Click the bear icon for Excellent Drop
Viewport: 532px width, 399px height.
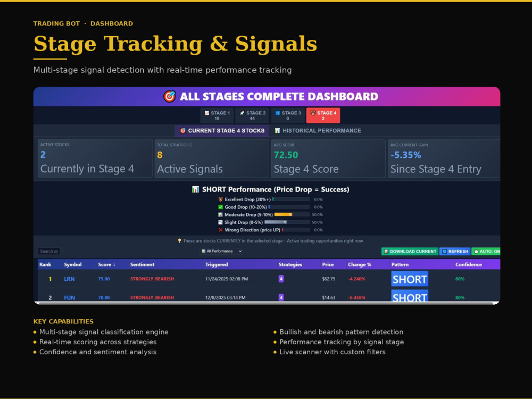click(x=221, y=199)
